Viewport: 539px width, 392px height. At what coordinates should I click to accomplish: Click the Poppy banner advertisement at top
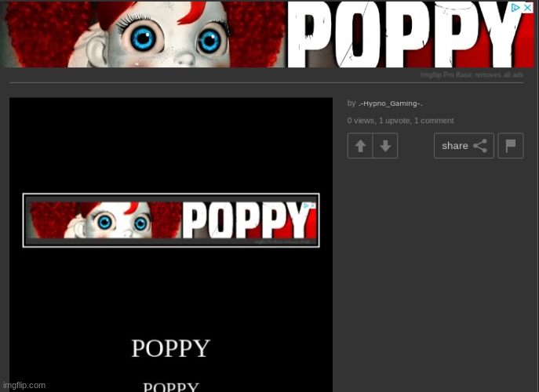267,34
